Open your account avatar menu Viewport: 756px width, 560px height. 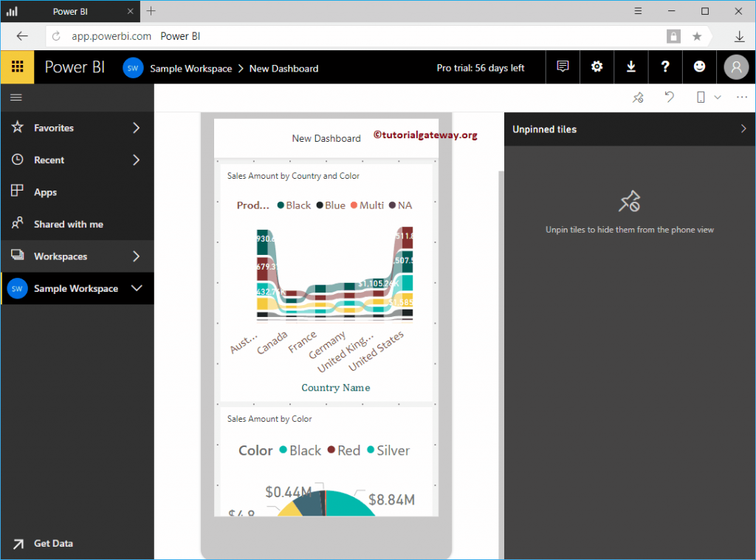click(x=735, y=66)
